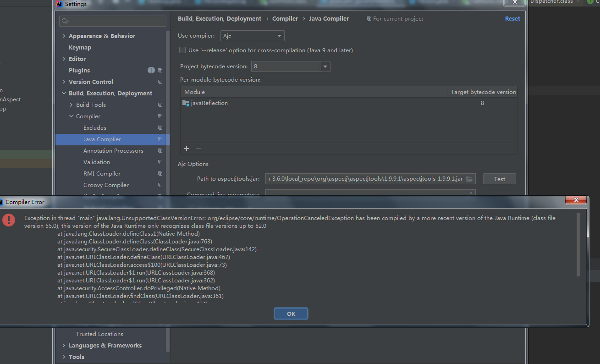Click the project-level icon beside Plugins
Viewport: 600px width, 364px height.
pyautogui.click(x=160, y=71)
